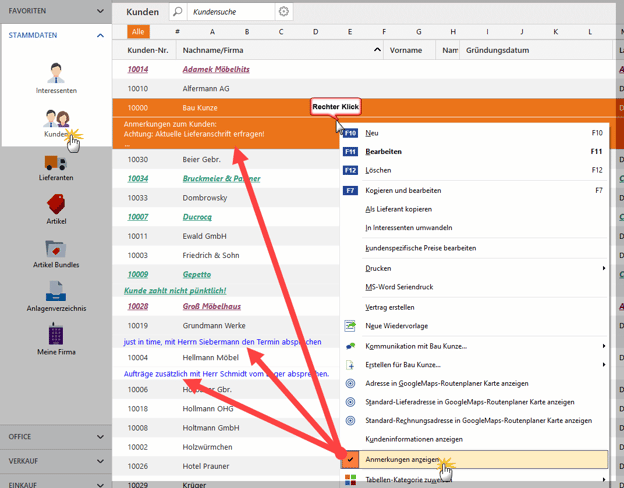The height and width of the screenshot is (488, 624).
Task: Click the Alle filter button
Action: click(x=138, y=32)
